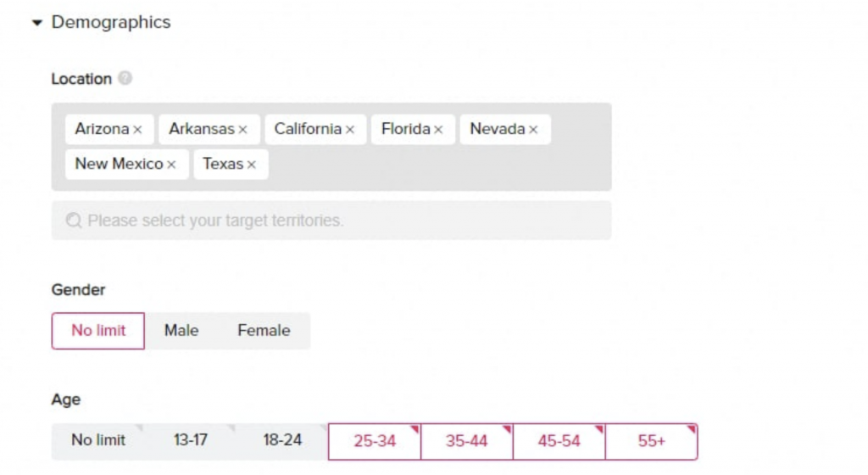
Task: Remove the California location tag
Action: click(350, 130)
